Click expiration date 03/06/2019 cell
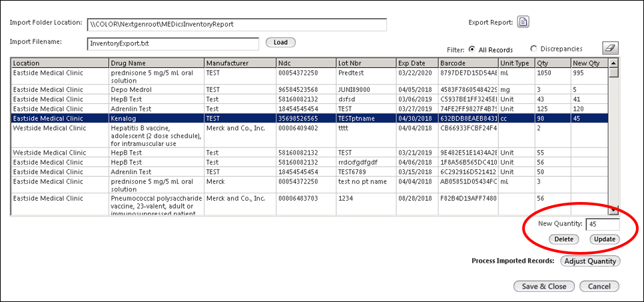 [x=418, y=99]
